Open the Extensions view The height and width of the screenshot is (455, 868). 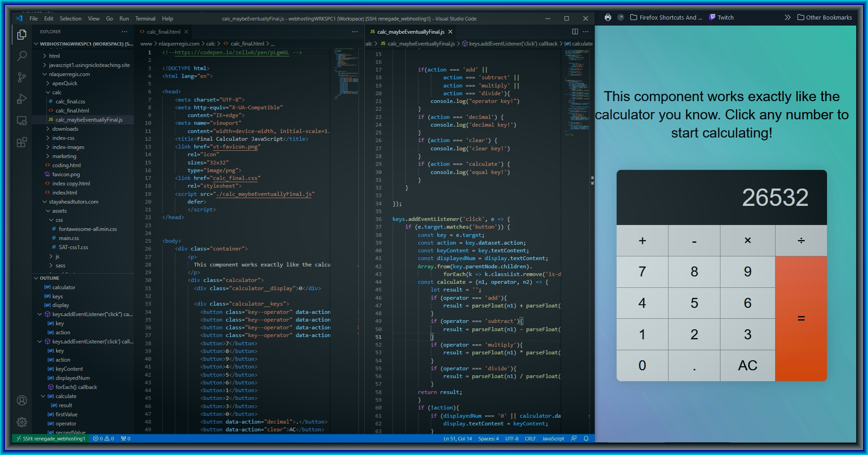click(21, 143)
